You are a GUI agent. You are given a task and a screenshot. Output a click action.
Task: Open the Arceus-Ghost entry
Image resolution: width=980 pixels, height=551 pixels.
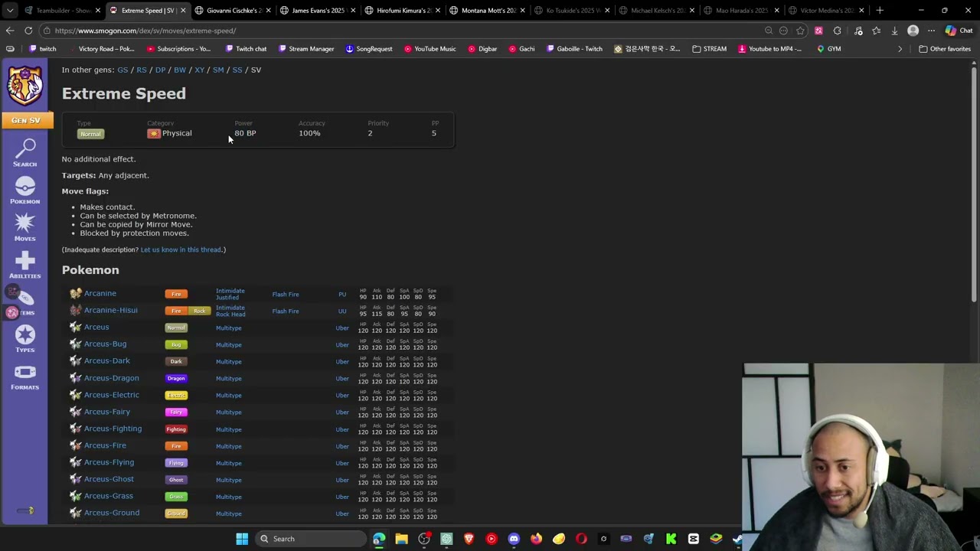(x=109, y=479)
